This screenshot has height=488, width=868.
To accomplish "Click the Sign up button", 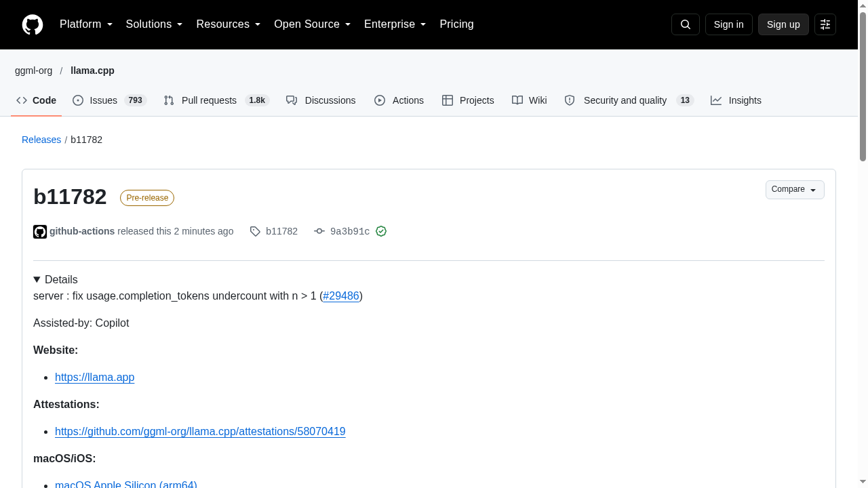I will [x=783, y=24].
